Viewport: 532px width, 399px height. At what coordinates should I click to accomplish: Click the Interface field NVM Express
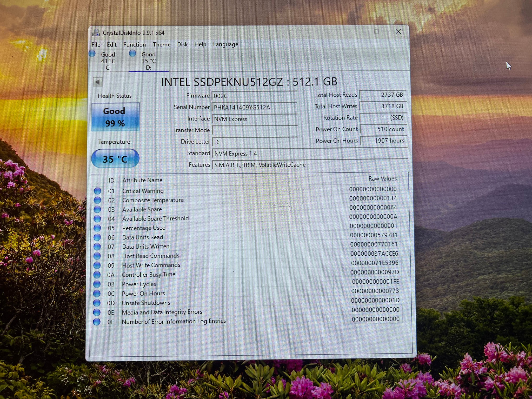pos(255,119)
